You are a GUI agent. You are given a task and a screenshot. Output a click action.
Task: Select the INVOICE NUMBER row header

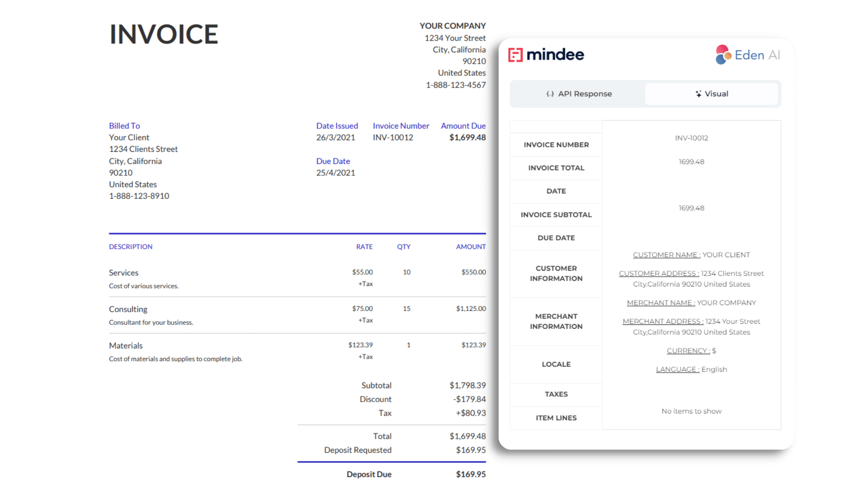[x=556, y=145]
